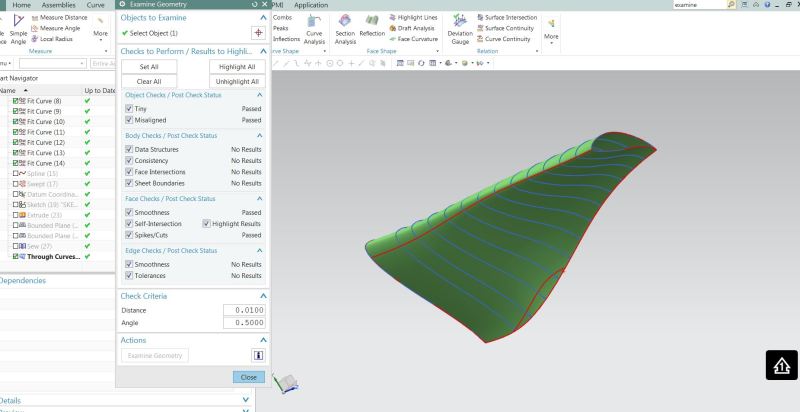Open the Application tab
800x412 pixels.
pos(311,5)
